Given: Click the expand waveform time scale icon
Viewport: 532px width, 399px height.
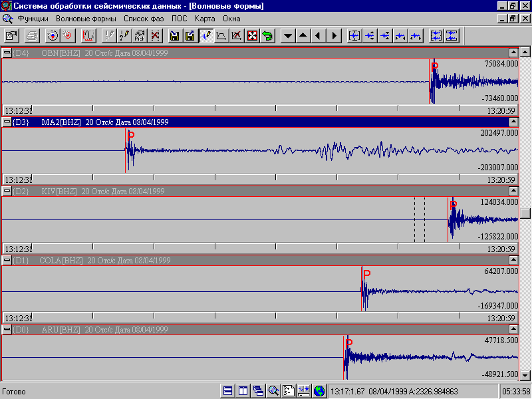Looking at the screenshot, I should [416, 36].
